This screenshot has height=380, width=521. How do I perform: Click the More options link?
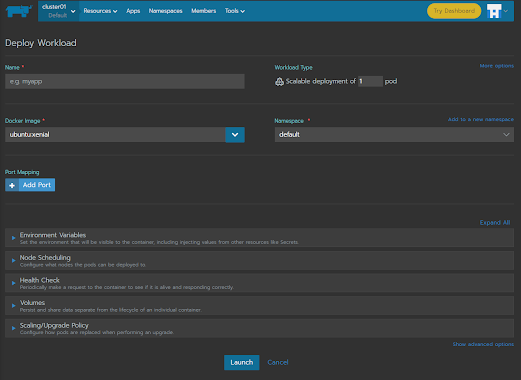[x=497, y=66]
